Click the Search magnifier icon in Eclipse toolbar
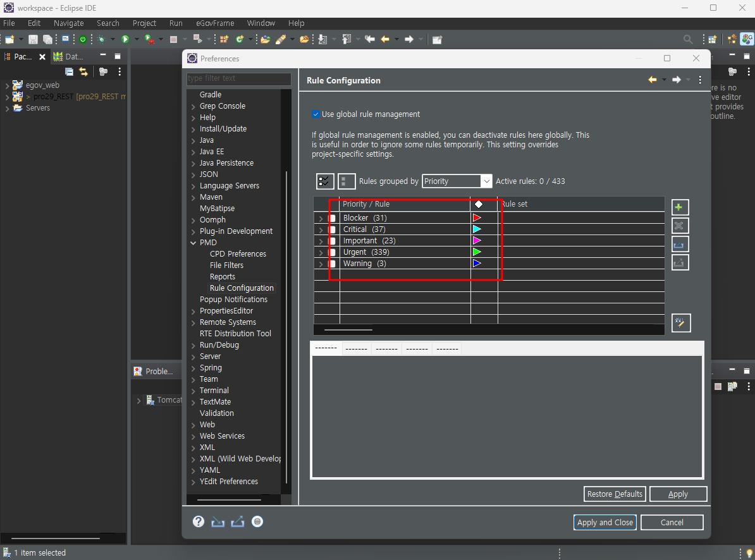Screen dimensions: 755x560 pyautogui.click(x=688, y=39)
